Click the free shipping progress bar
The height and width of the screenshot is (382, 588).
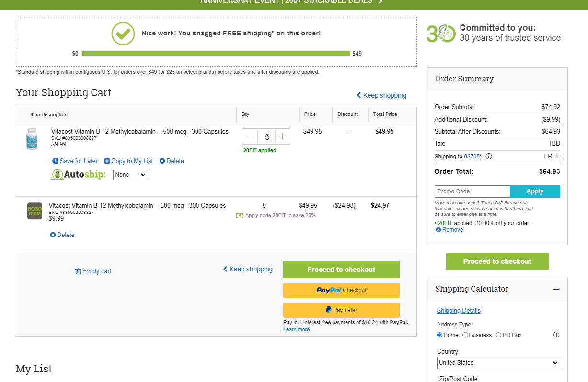click(216, 54)
